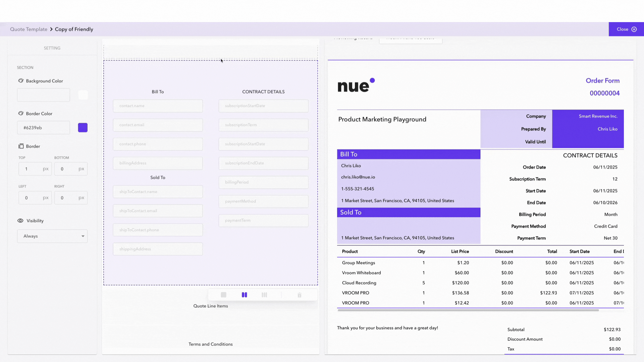
Task: Select the paymentMethod field
Action: [x=263, y=201]
